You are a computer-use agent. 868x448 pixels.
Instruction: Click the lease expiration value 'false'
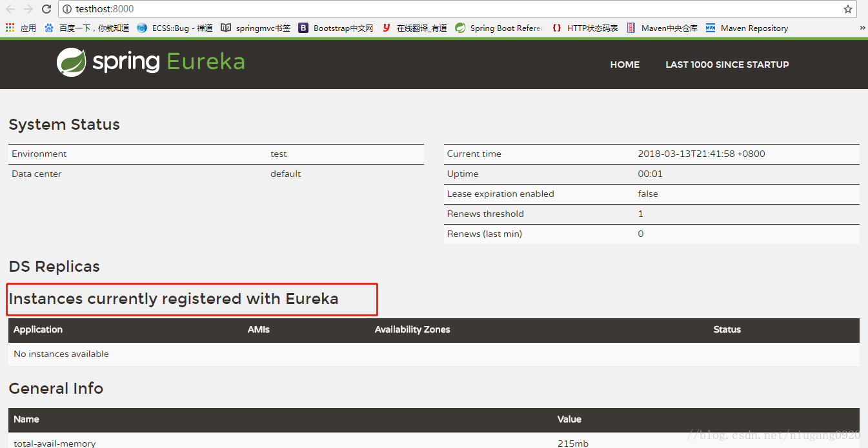click(x=648, y=194)
